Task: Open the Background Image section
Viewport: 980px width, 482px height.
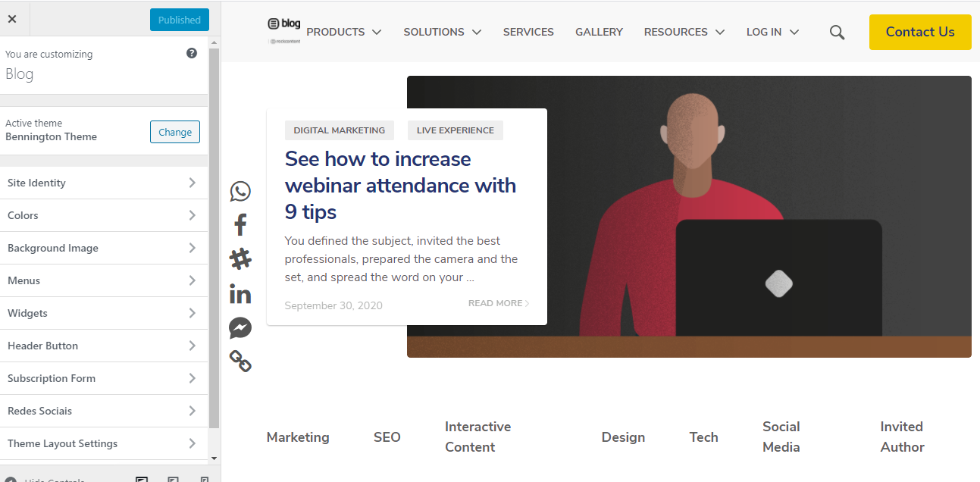Action: pos(104,248)
